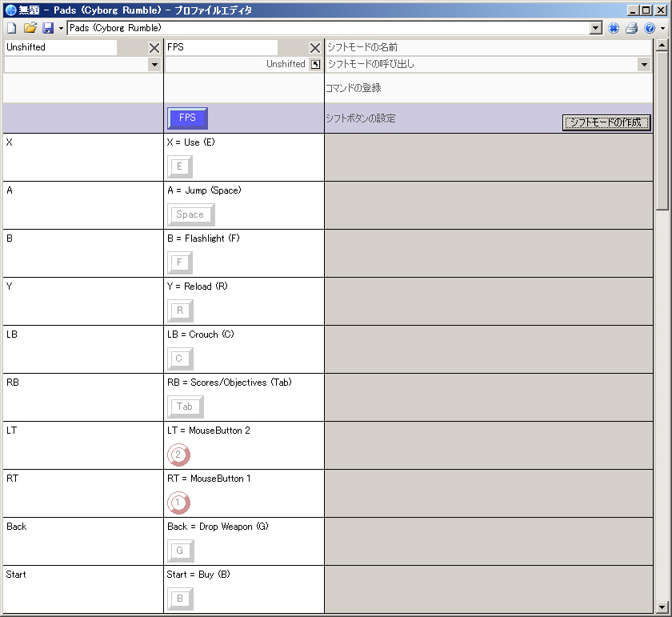Minimize the profile editor window

[x=632, y=10]
